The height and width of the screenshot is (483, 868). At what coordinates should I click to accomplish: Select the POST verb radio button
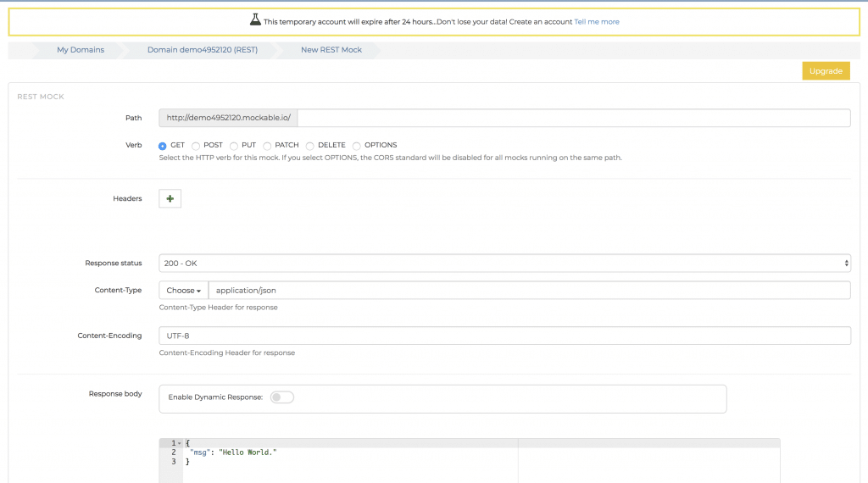click(196, 146)
